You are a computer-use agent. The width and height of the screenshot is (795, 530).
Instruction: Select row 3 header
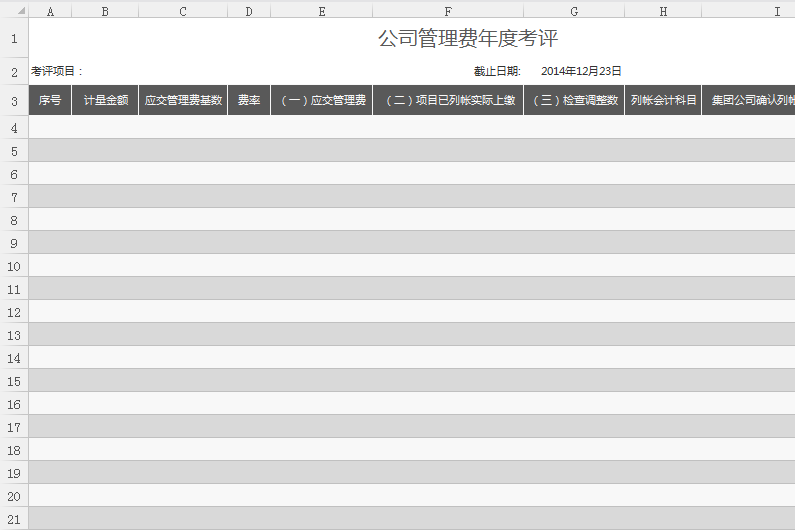(14, 101)
